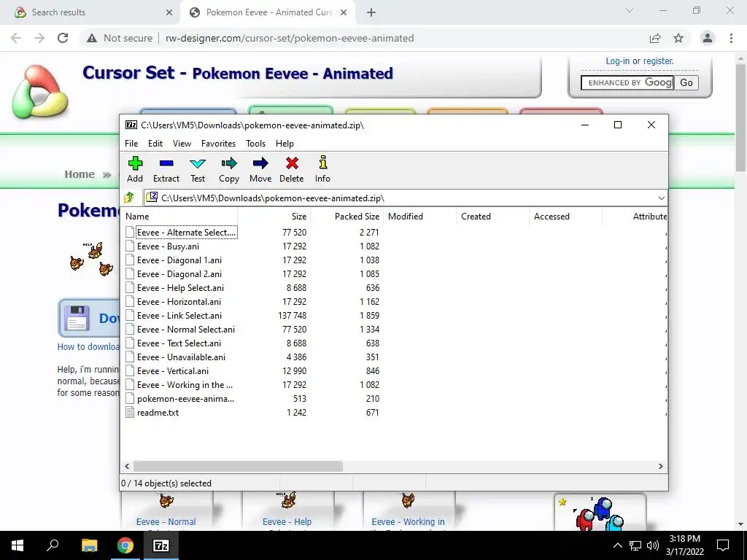The width and height of the screenshot is (747, 560).
Task: Open Windows taskbar search
Action: 53,545
